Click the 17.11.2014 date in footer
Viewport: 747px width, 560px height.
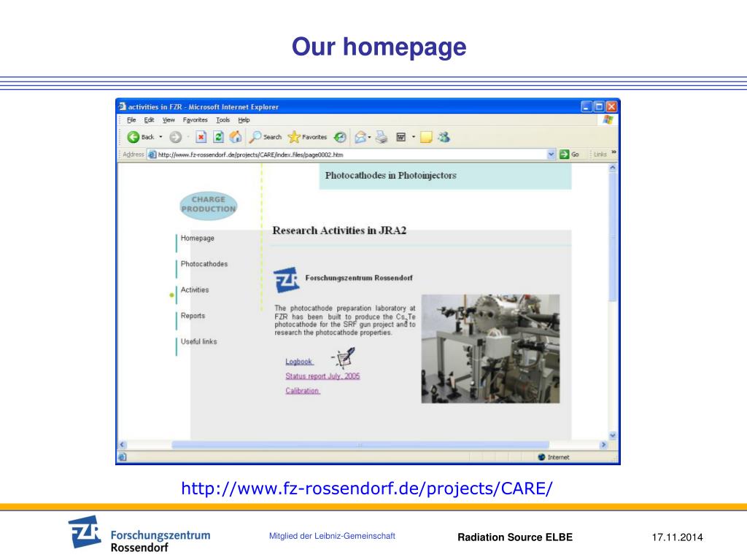point(677,537)
